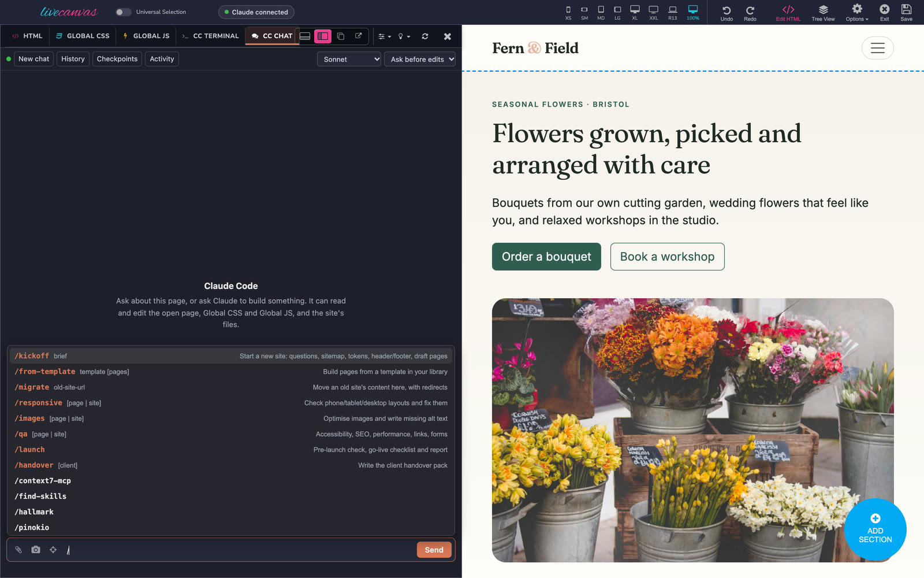Screen dimensions: 924x578
Task: Open the hamburger menu in page preview
Action: [877, 48]
